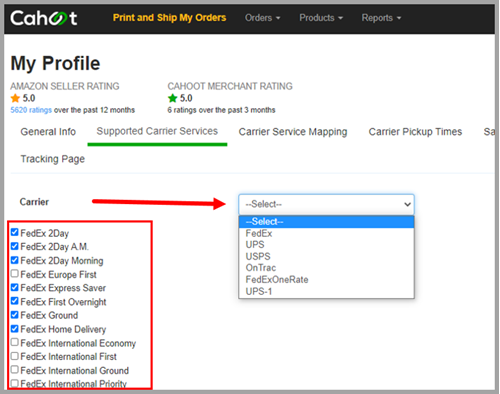Click the Carrier field label
The height and width of the screenshot is (394, 500).
click(34, 202)
